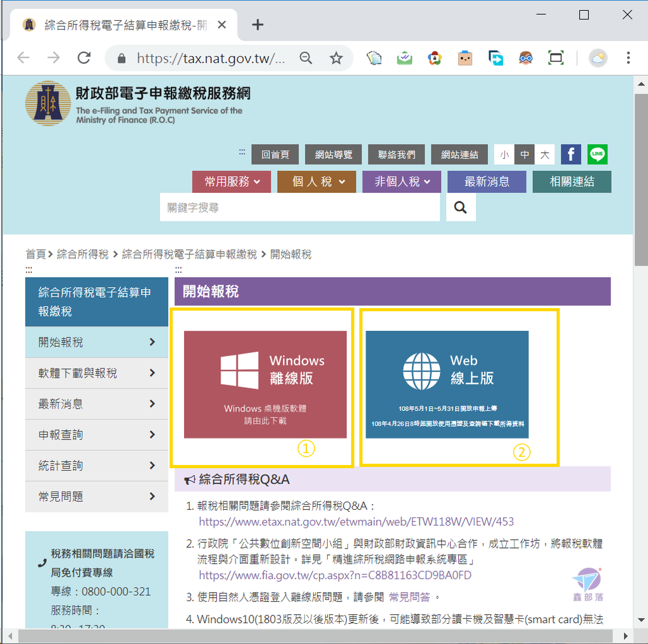
Task: Click the 綜合所得稅電子結算申報繳稅 sidebar header
Action: coord(97,302)
